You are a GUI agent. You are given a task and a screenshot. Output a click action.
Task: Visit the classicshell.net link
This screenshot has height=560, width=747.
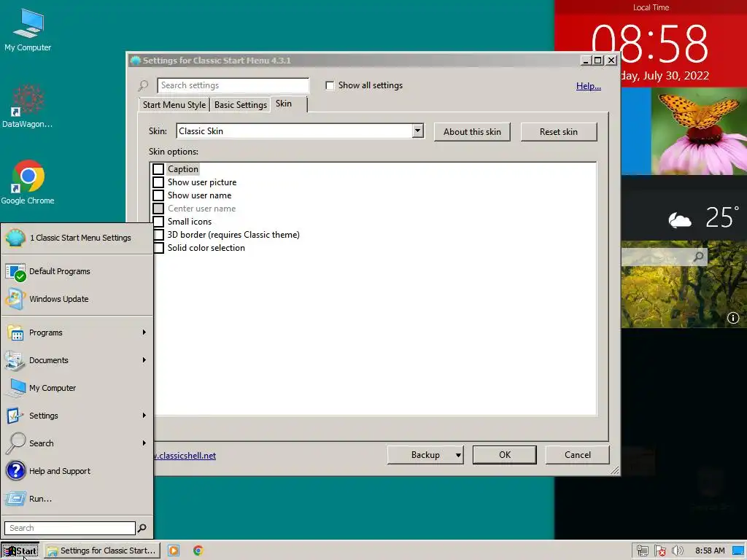point(185,456)
